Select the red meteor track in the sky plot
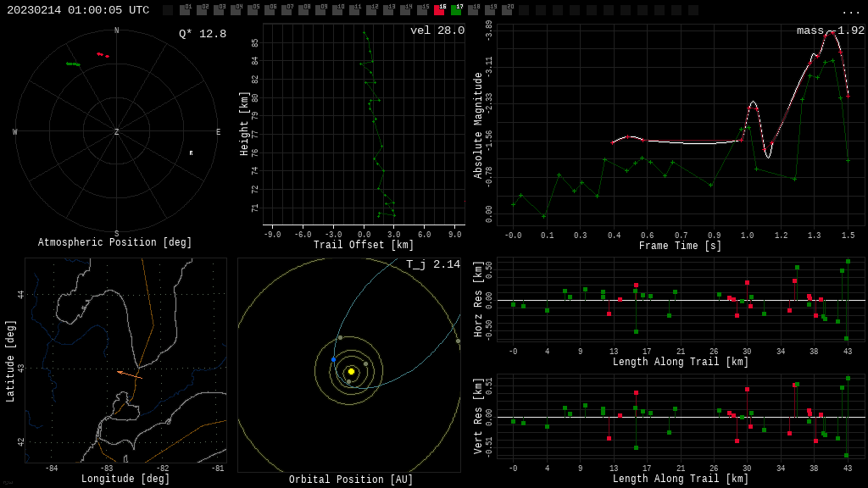This screenshot has width=868, height=488. pos(103,55)
